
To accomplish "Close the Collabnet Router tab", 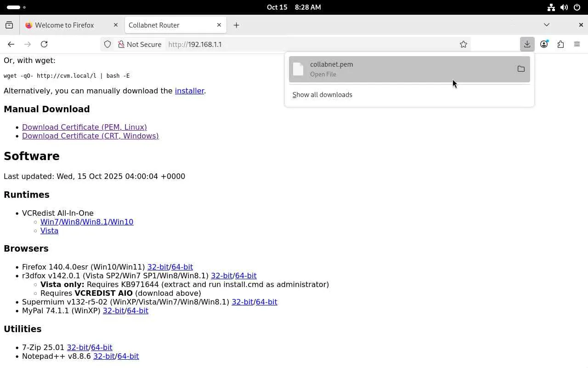I will (x=219, y=25).
